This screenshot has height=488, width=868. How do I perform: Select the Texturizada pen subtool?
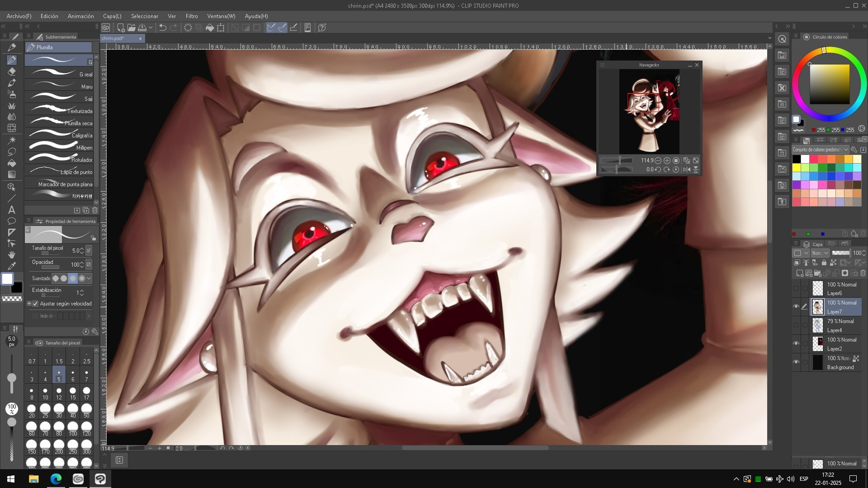pyautogui.click(x=59, y=109)
